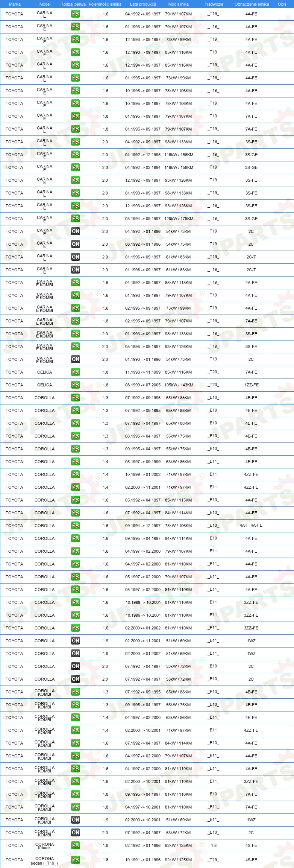The height and width of the screenshot is (868, 294).
Task: Click date range 04.1992 -> 02.1994
Action: [x=143, y=167]
